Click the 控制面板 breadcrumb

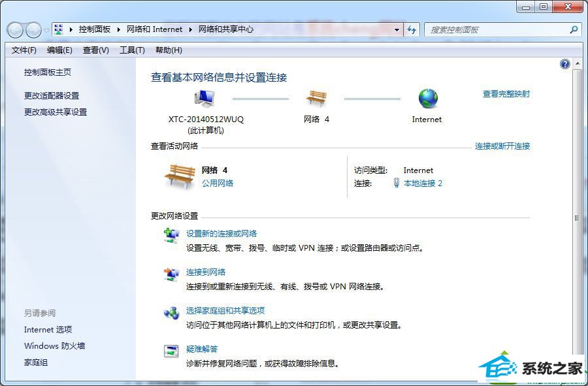[95, 29]
